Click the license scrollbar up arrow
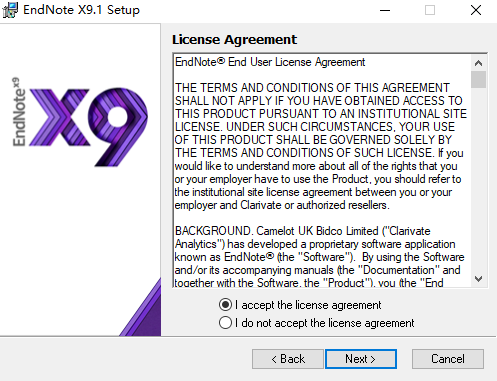Viewport: 497px width, 381px height. pos(479,63)
